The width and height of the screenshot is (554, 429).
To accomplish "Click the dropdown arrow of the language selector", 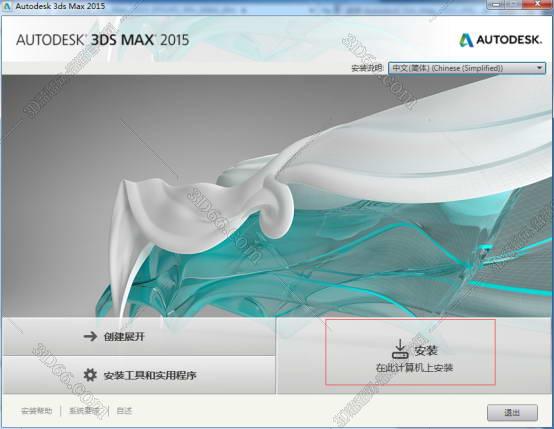I will [x=540, y=68].
